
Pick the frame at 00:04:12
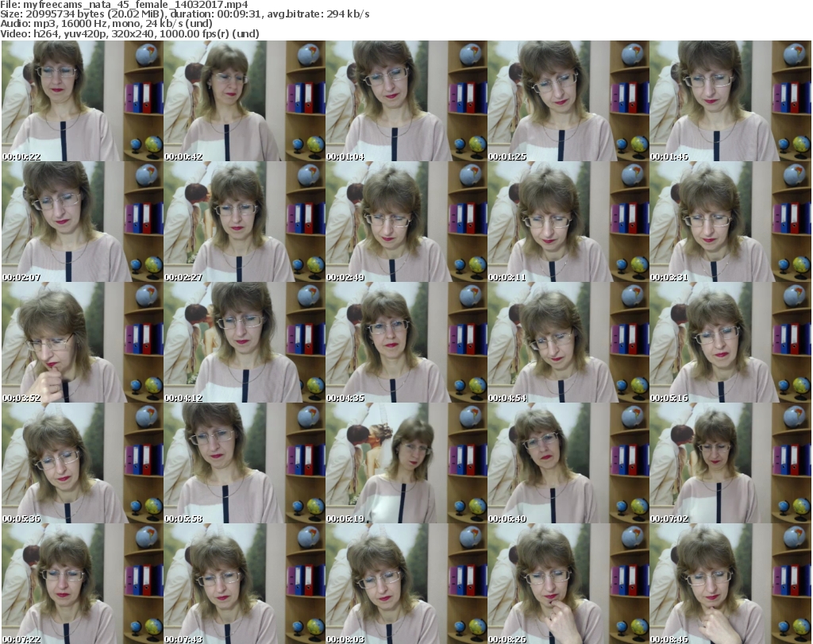pos(245,342)
